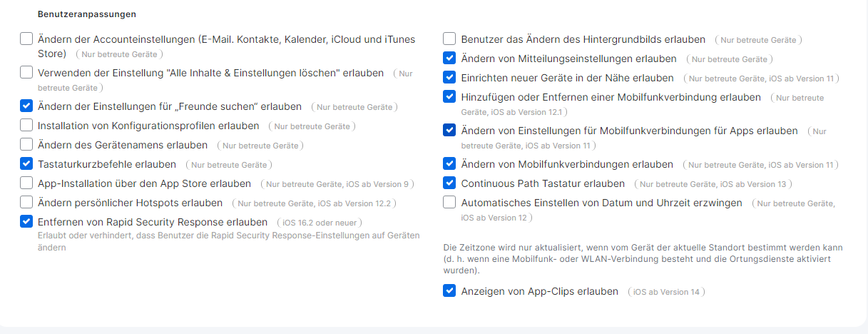Viewport: 868px width, 334px height.
Task: Click the 'Benutzeranpassungen' section heading
Action: [x=86, y=14]
